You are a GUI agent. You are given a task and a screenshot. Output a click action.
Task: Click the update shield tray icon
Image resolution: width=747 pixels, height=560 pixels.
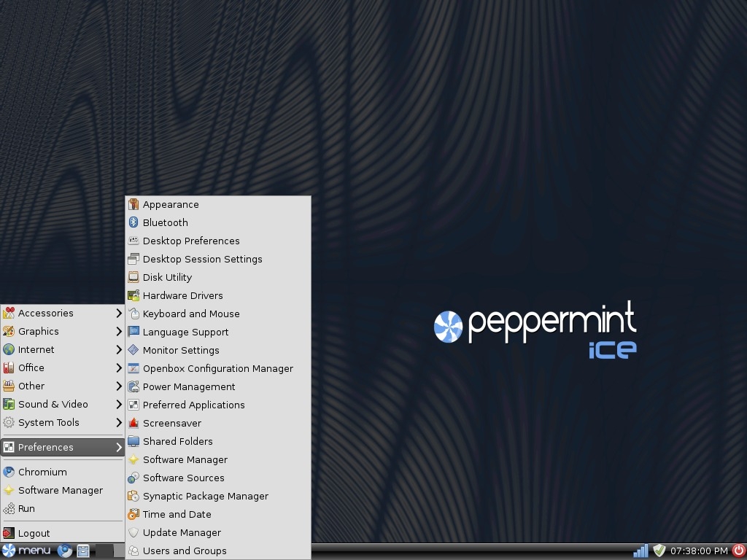point(659,551)
